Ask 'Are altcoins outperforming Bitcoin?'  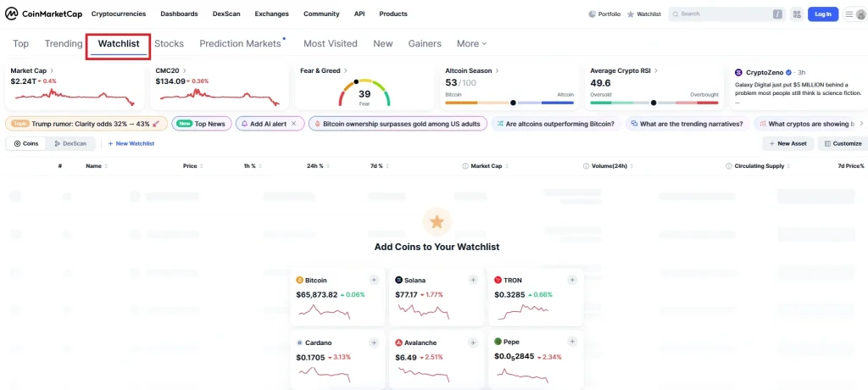point(555,124)
